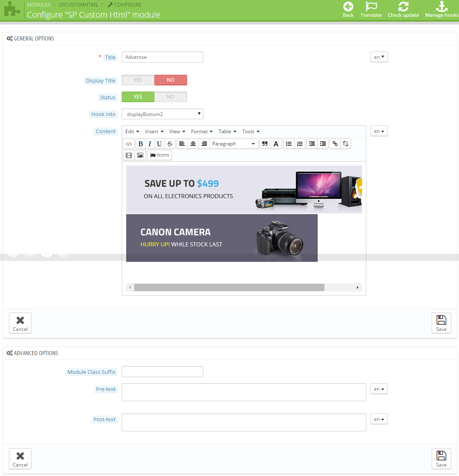Insert a video or media
Image resolution: width=459 pixels, height=476 pixels.
pos(129,155)
